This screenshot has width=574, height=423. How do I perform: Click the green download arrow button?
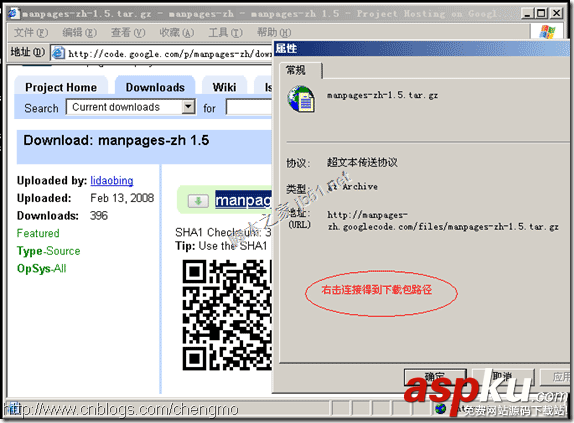pos(198,201)
